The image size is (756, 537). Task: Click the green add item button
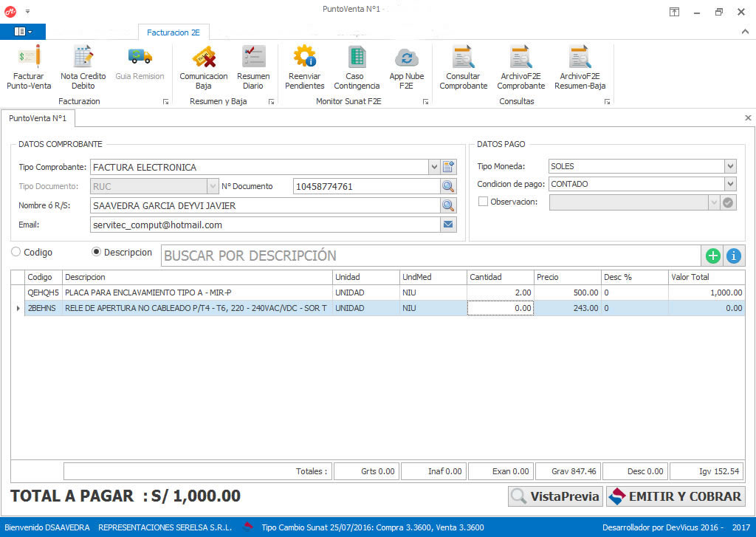[x=713, y=256]
